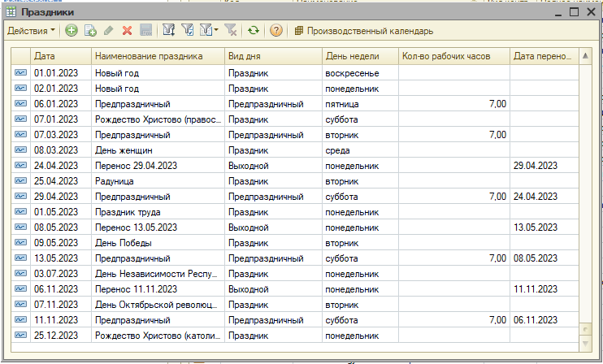This screenshot has height=364, width=603.
Task: Click the pencil edit icon
Action: [x=109, y=31]
